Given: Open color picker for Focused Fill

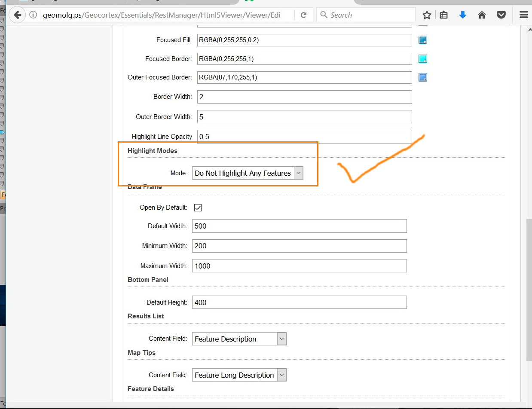Looking at the screenshot, I should click(423, 40).
